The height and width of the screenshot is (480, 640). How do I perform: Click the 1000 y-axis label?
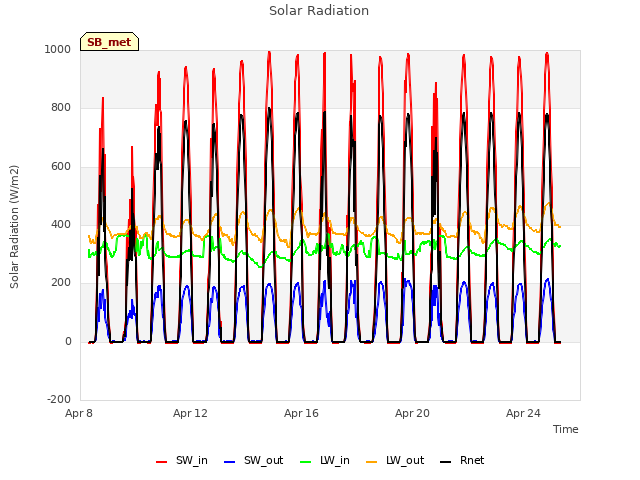[58, 49]
